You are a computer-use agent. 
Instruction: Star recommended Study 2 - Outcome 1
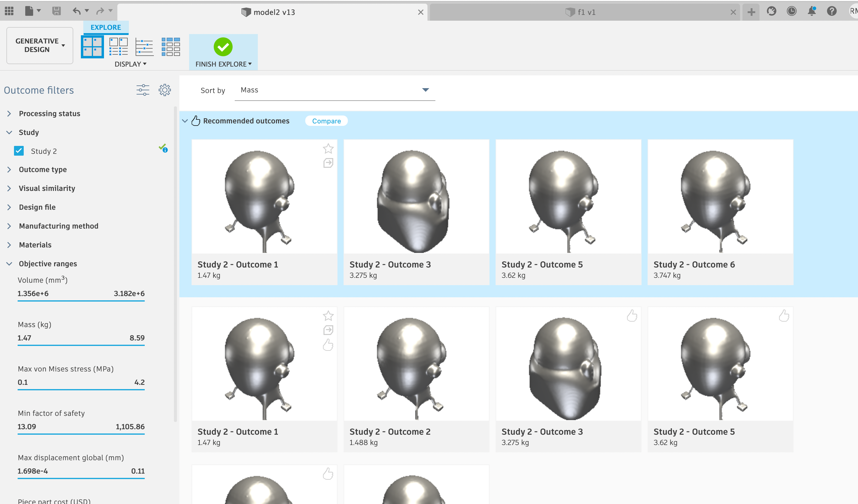pyautogui.click(x=328, y=149)
